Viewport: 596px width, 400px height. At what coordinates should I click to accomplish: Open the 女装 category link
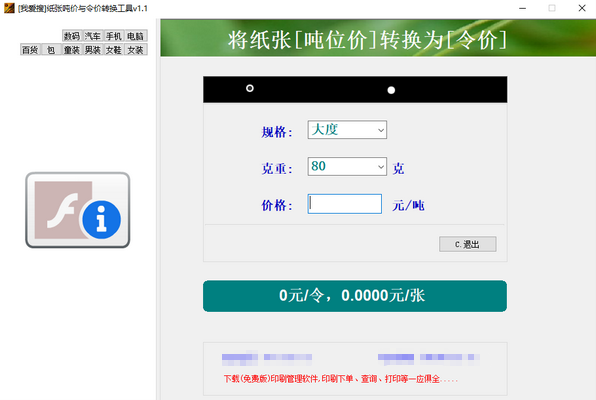click(135, 50)
